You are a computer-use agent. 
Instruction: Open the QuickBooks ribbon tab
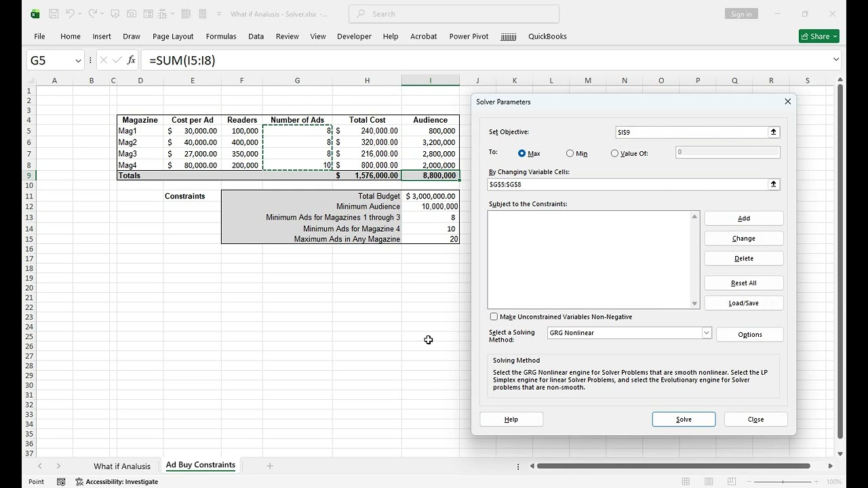[x=547, y=37]
